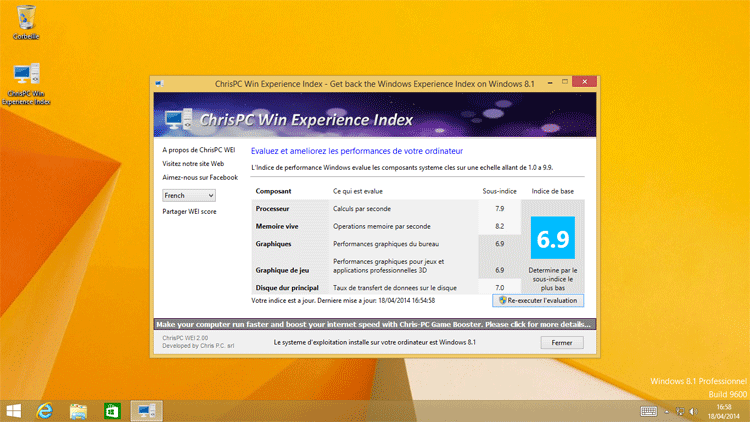The height and width of the screenshot is (422, 750).
Task: Click Taux de transfert de donnees text
Action: point(395,288)
